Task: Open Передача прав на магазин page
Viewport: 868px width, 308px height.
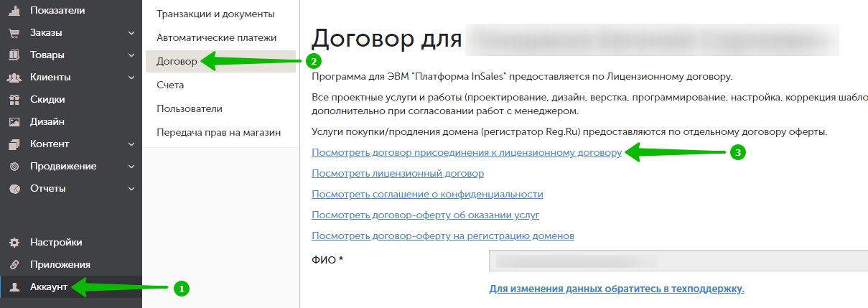Action: 218,132
